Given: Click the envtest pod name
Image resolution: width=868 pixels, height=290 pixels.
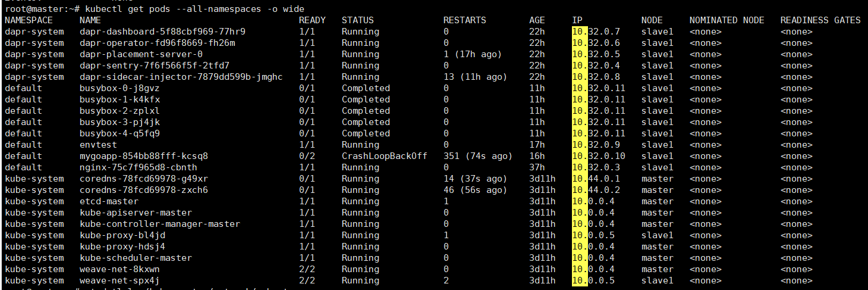Looking at the screenshot, I should click(x=98, y=145).
